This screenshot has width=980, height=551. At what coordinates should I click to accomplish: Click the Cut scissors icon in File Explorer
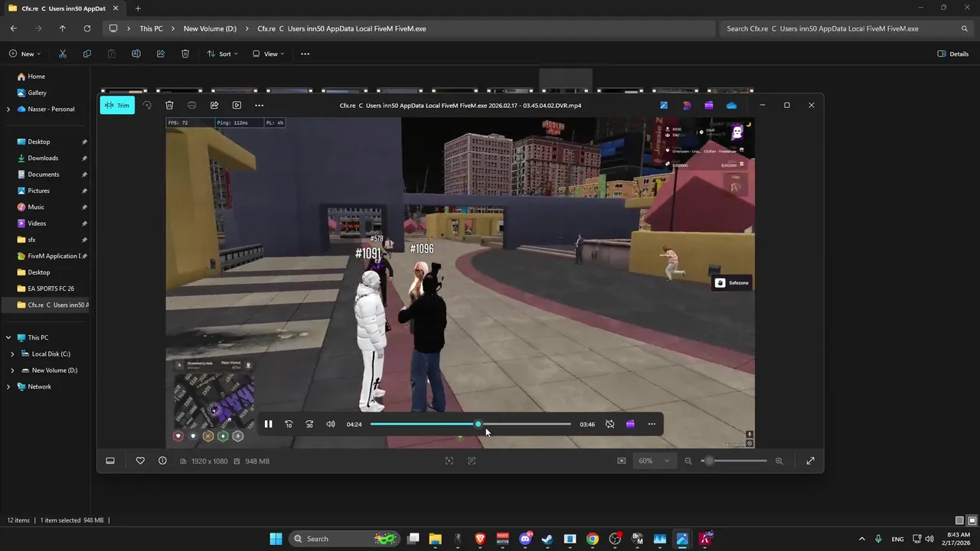coord(63,54)
